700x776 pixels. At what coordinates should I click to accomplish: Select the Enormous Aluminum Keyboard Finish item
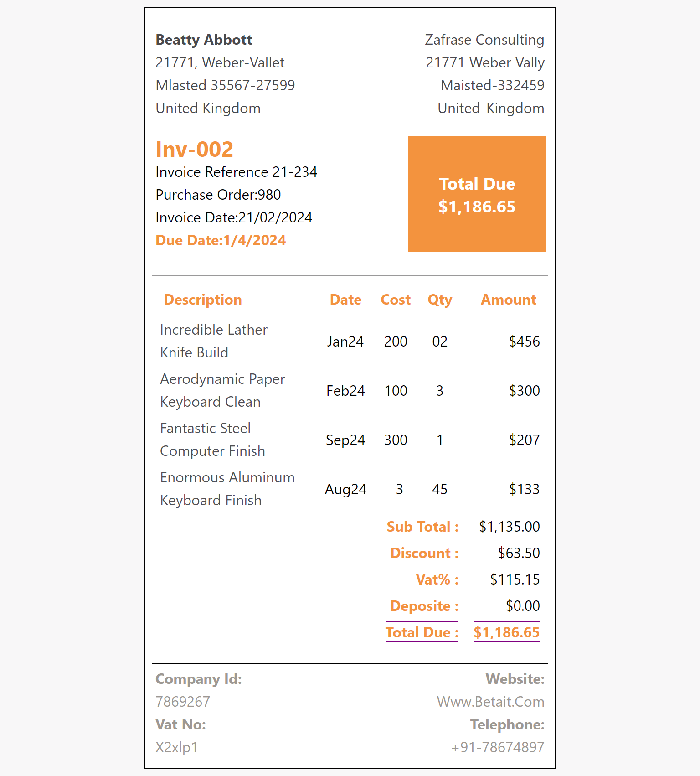[227, 489]
